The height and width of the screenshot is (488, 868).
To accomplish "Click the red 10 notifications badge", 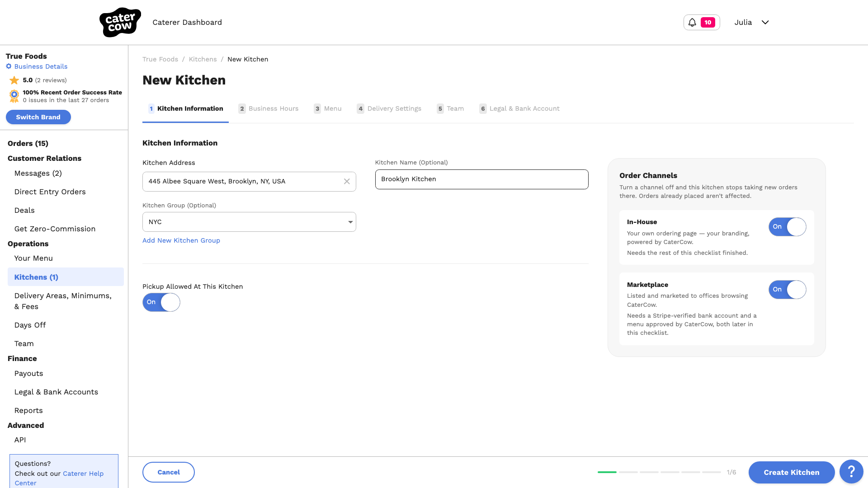I will pyautogui.click(x=708, y=22).
